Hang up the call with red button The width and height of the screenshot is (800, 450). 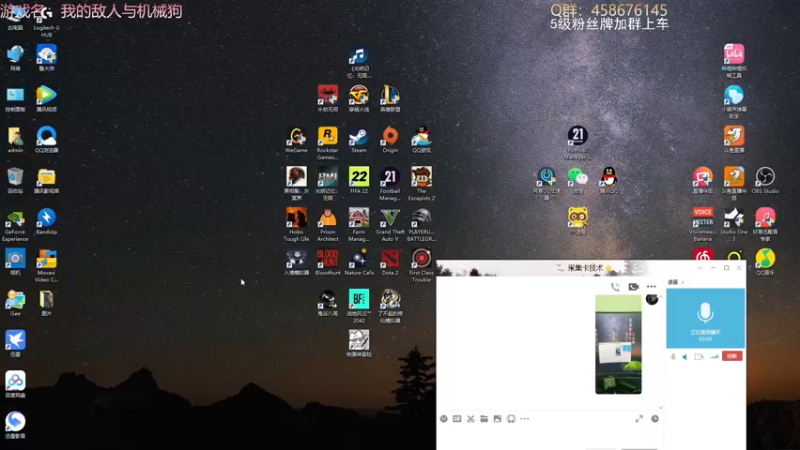coord(732,356)
